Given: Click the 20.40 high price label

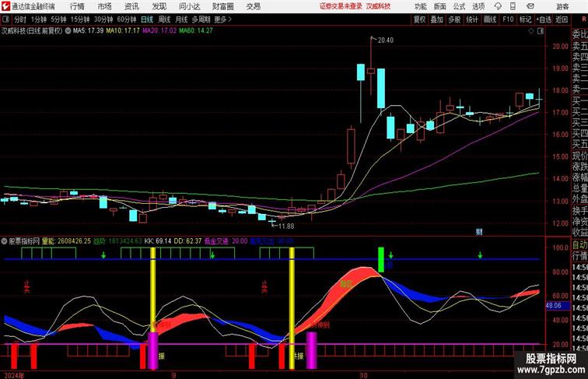Looking at the screenshot, I should pos(386,40).
